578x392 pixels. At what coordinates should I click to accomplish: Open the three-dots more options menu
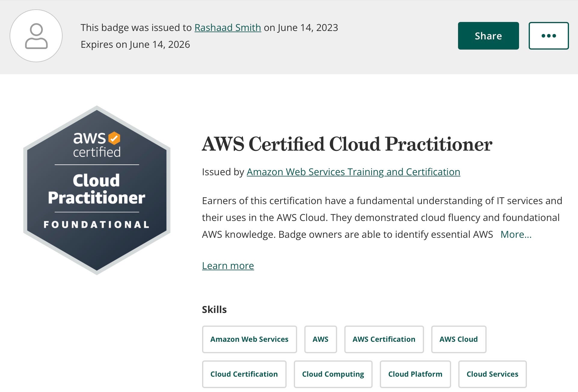(x=549, y=36)
